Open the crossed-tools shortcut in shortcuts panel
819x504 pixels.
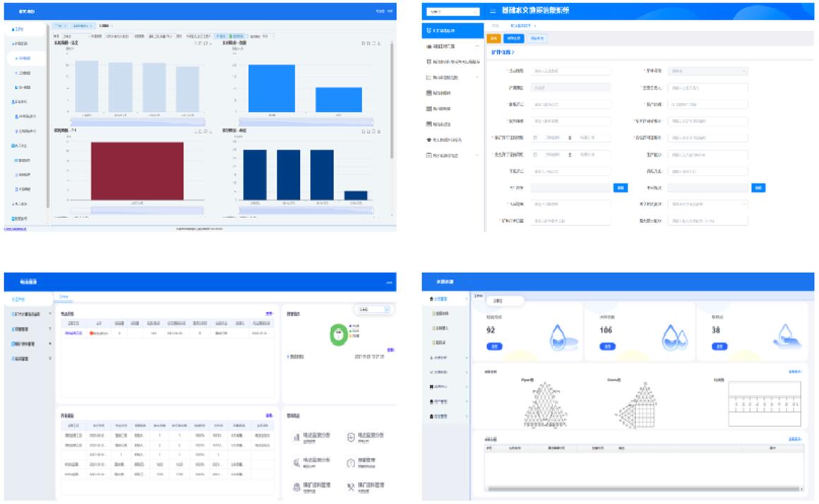click(352, 486)
